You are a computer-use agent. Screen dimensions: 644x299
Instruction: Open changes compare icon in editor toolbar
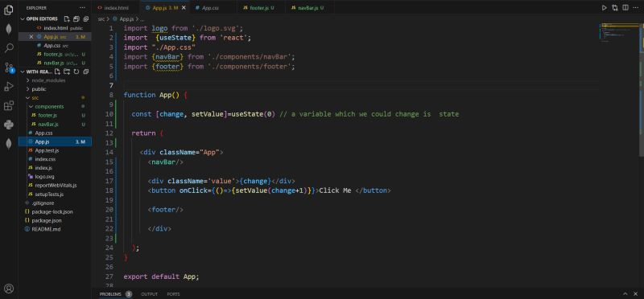pyautogui.click(x=615, y=8)
